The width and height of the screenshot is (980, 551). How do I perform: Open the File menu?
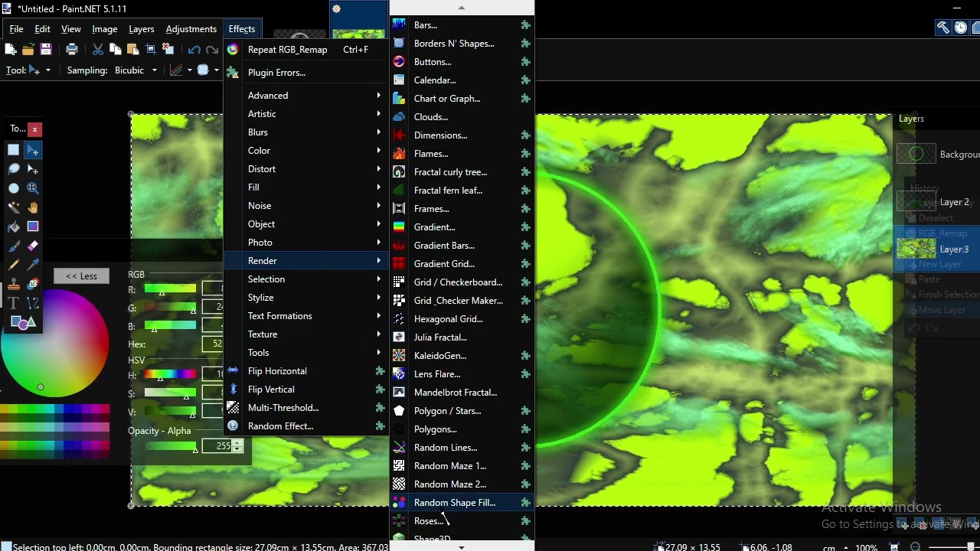point(16,29)
